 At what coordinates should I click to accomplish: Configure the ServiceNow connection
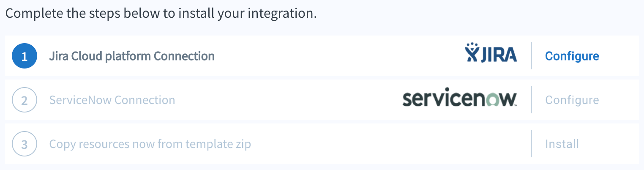(x=572, y=100)
